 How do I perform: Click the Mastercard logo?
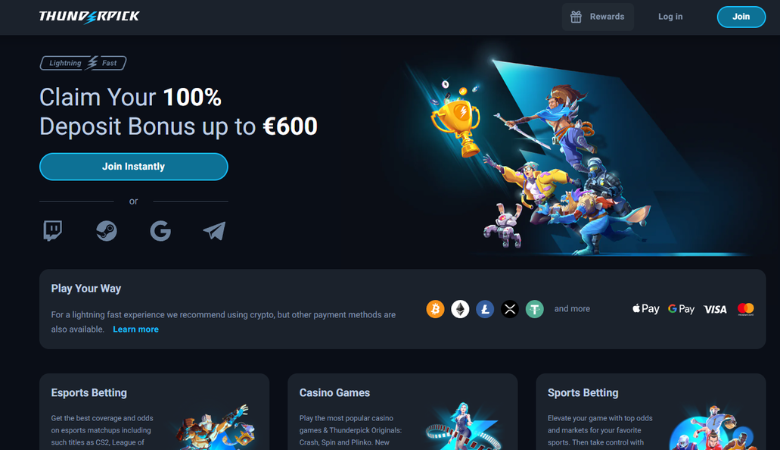coord(746,309)
